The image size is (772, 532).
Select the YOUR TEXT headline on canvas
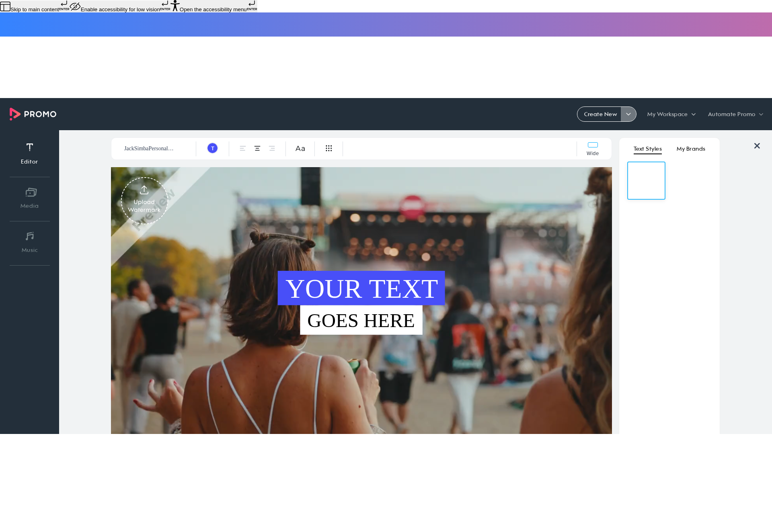(361, 288)
